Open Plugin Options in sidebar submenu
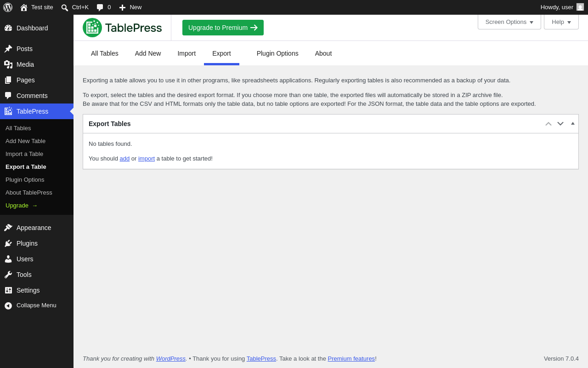This screenshot has height=368, width=588. (x=37, y=179)
